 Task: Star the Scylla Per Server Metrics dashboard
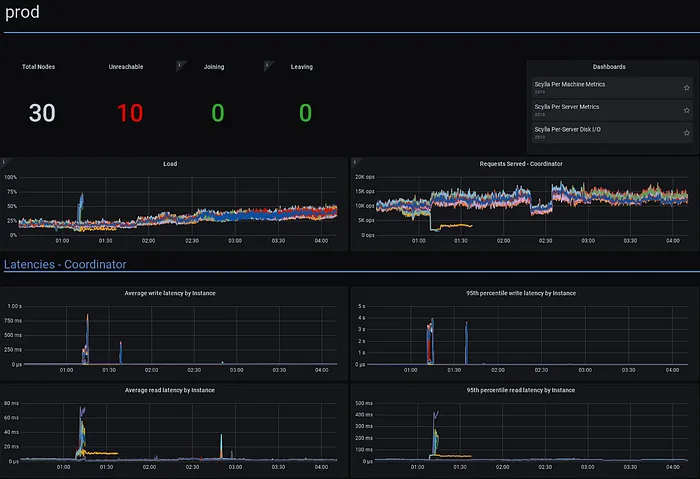(687, 110)
